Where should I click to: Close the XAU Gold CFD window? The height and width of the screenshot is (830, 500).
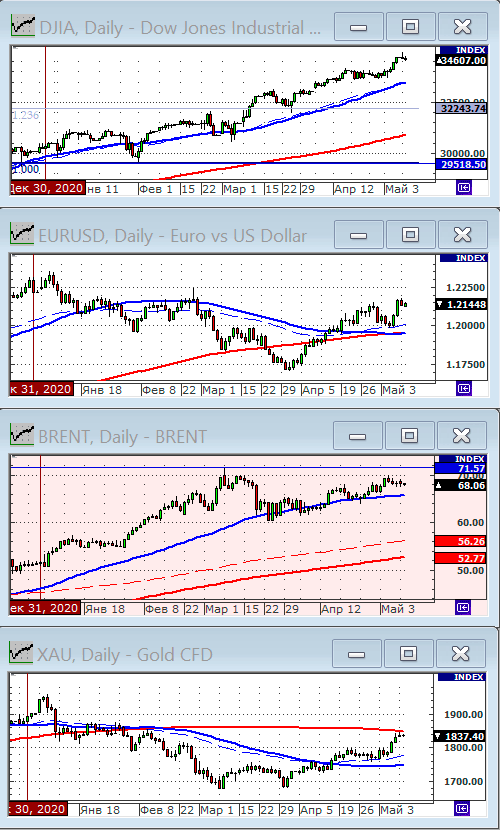(461, 654)
